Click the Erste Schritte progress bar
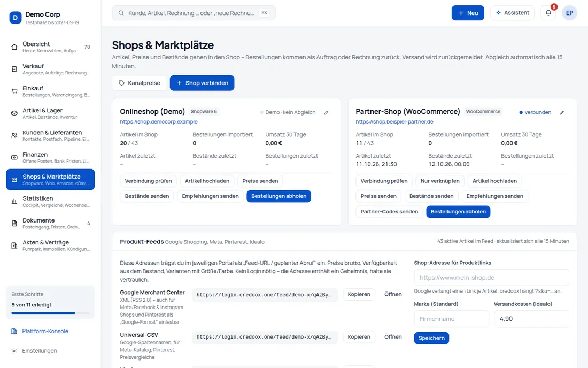This screenshot has width=588, height=368. [50, 313]
